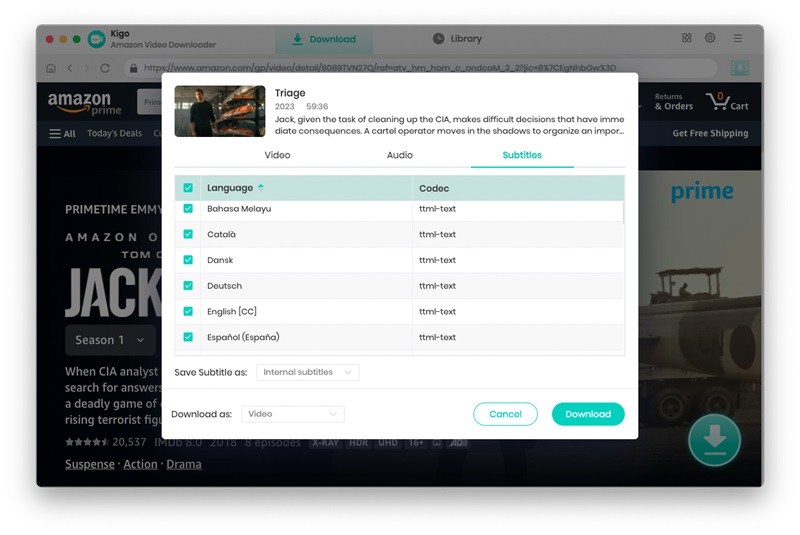The width and height of the screenshot is (800, 535).
Task: Uncheck English [CC] subtitle
Action: (x=188, y=311)
